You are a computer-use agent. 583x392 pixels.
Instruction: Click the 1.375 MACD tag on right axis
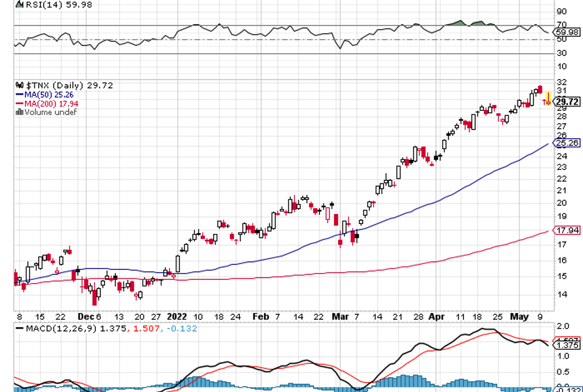click(567, 345)
